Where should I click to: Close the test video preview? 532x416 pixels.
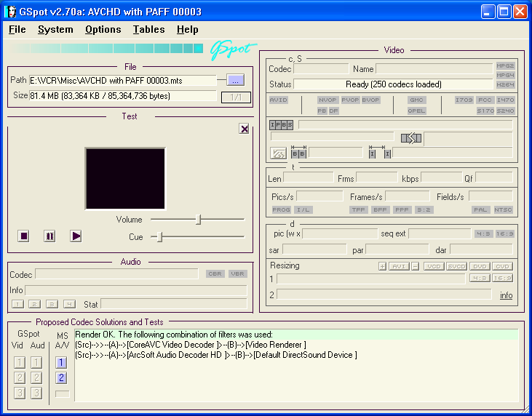[x=244, y=129]
